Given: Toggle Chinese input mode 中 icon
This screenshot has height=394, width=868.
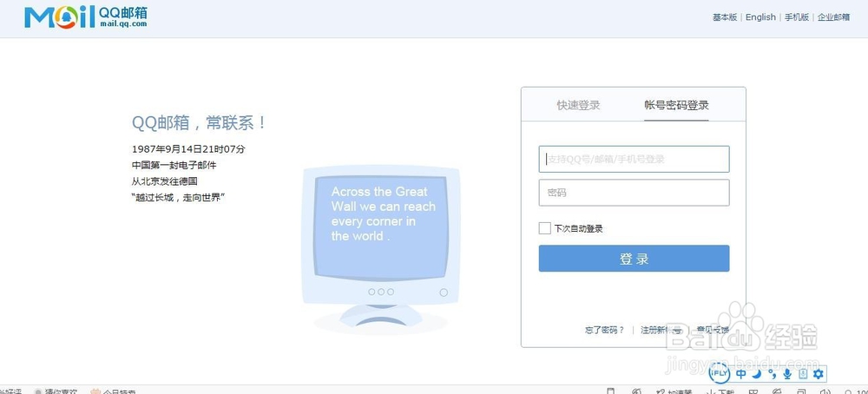Looking at the screenshot, I should [x=741, y=374].
